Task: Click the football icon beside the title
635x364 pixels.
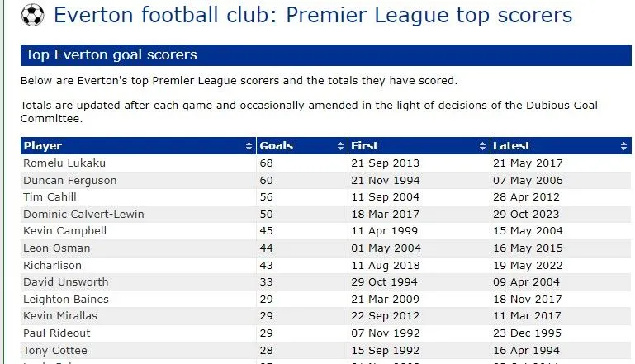Action: pyautogui.click(x=32, y=16)
